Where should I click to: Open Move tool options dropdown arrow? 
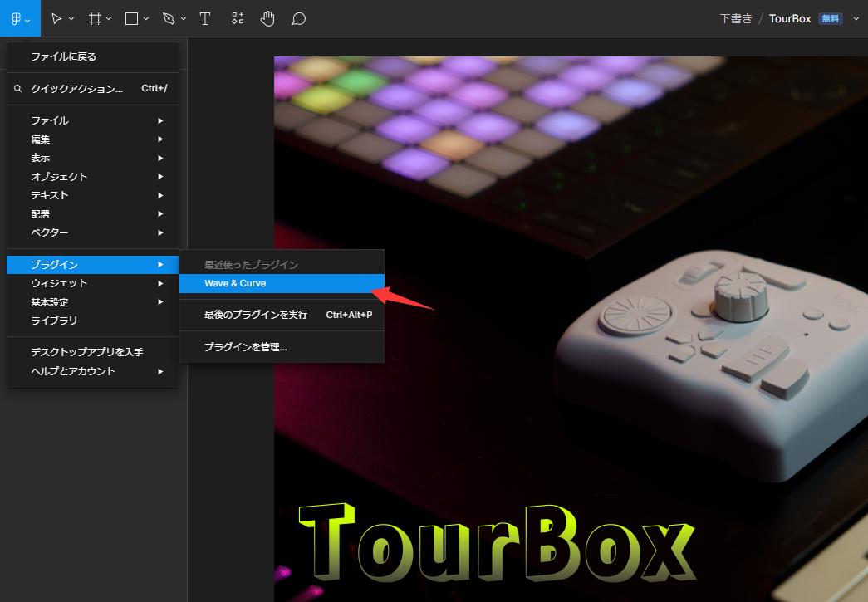(x=71, y=19)
